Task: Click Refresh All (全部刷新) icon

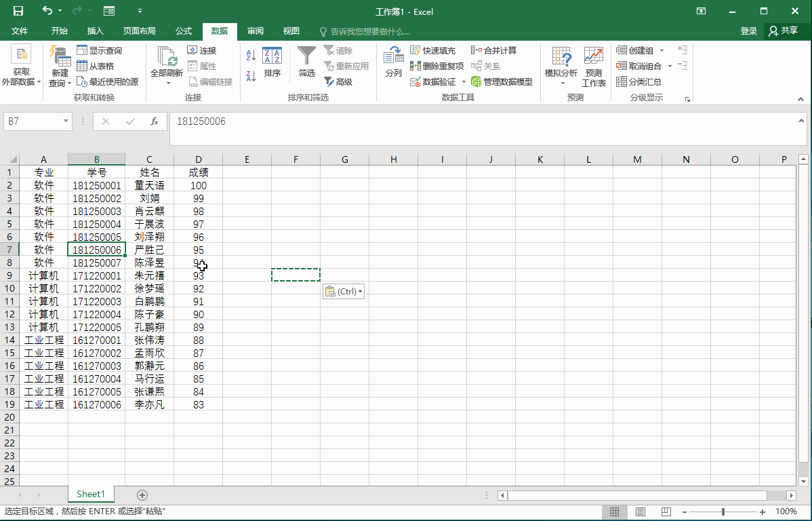Action: click(x=167, y=56)
